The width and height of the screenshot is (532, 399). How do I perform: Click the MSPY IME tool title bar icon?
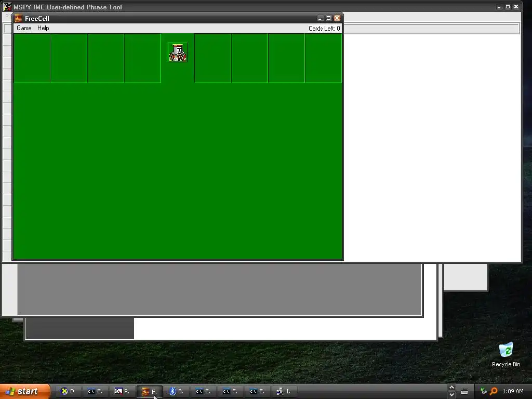click(x=7, y=6)
